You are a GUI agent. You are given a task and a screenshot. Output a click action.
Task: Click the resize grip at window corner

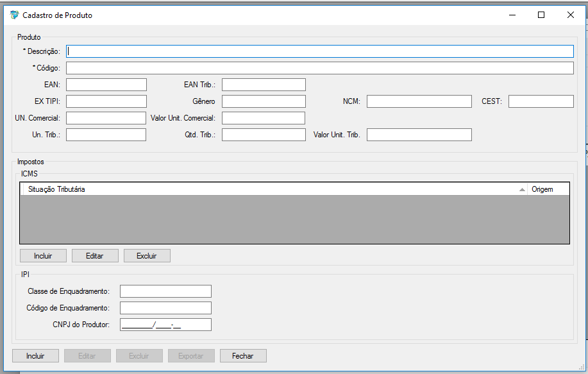[x=582, y=368]
